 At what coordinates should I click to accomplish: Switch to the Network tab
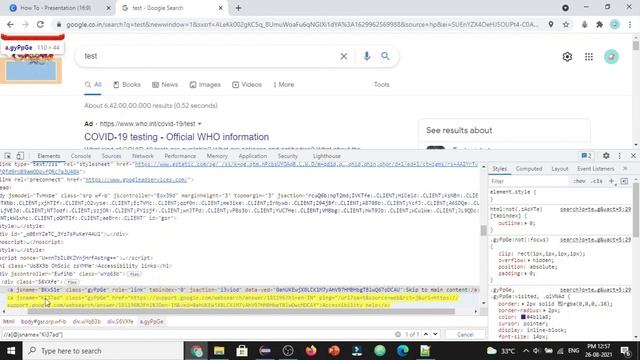tap(143, 156)
